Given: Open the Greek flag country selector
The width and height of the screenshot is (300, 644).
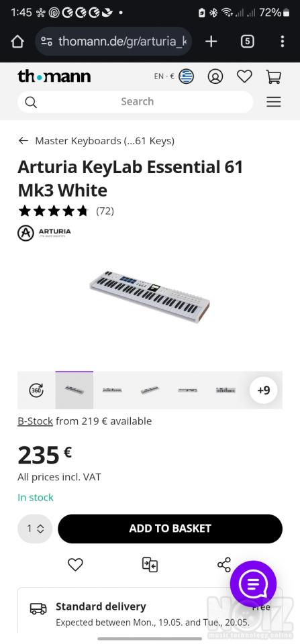Looking at the screenshot, I should [x=186, y=76].
